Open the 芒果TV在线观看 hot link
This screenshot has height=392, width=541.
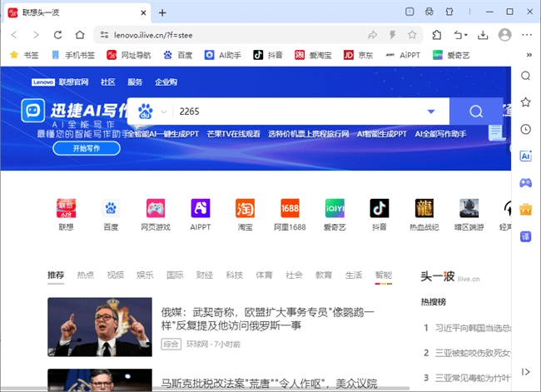(234, 133)
